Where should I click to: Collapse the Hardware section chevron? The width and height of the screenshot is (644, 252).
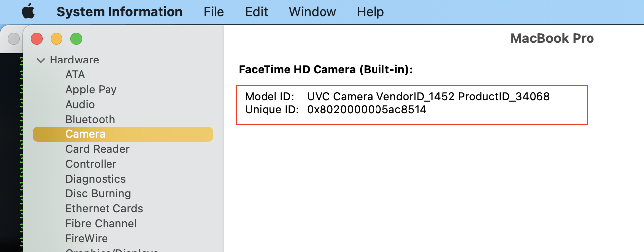pos(41,60)
